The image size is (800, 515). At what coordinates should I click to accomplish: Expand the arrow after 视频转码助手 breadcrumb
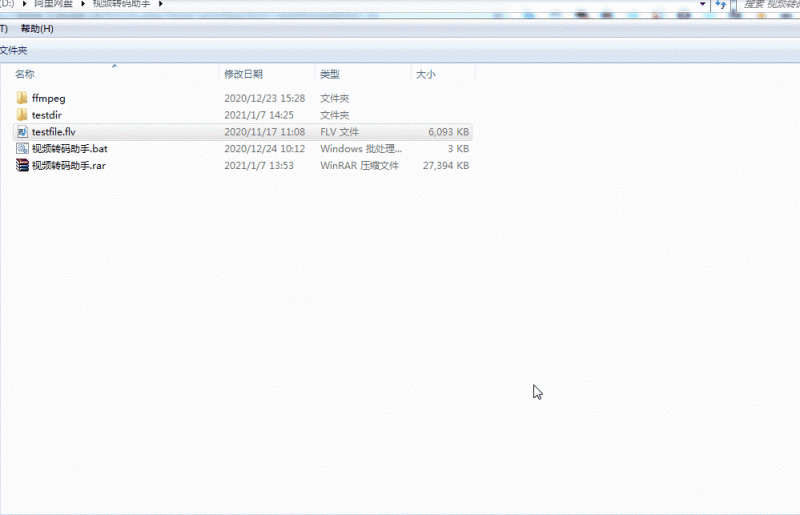pyautogui.click(x=160, y=5)
